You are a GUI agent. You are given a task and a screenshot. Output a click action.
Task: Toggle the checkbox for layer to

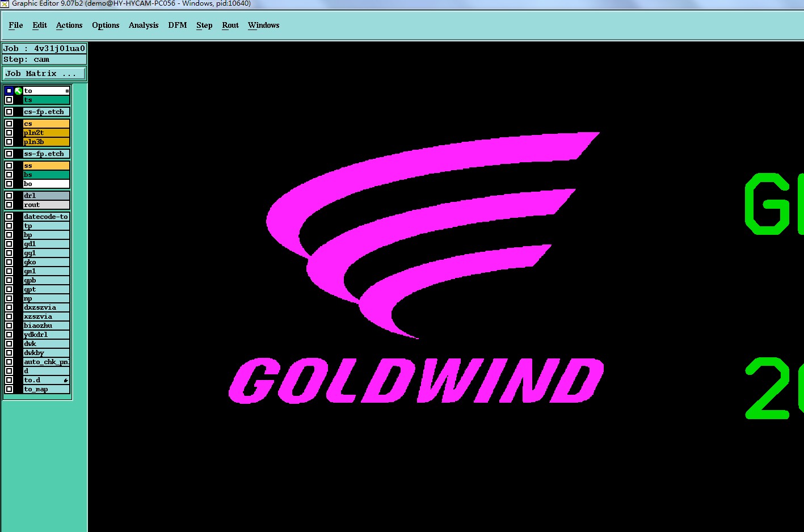click(x=9, y=91)
